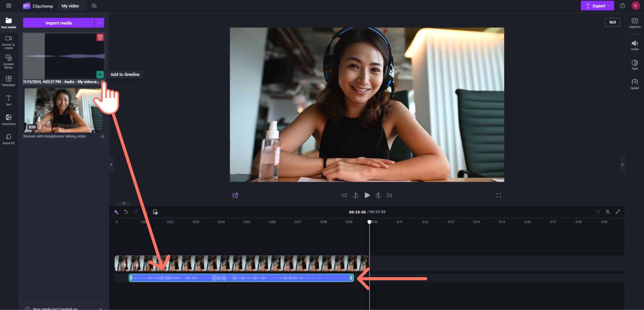Redo the last action
644x310 pixels.
click(136, 212)
